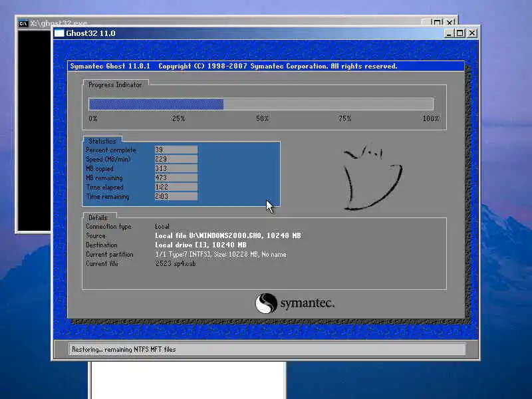Click the Progress Indicator group label
532x399 pixels.
[x=115, y=85]
